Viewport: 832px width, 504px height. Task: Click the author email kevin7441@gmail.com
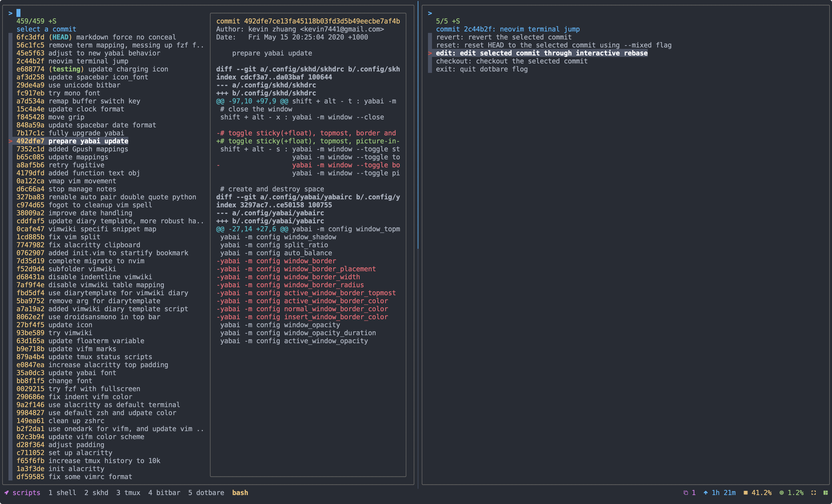click(342, 29)
